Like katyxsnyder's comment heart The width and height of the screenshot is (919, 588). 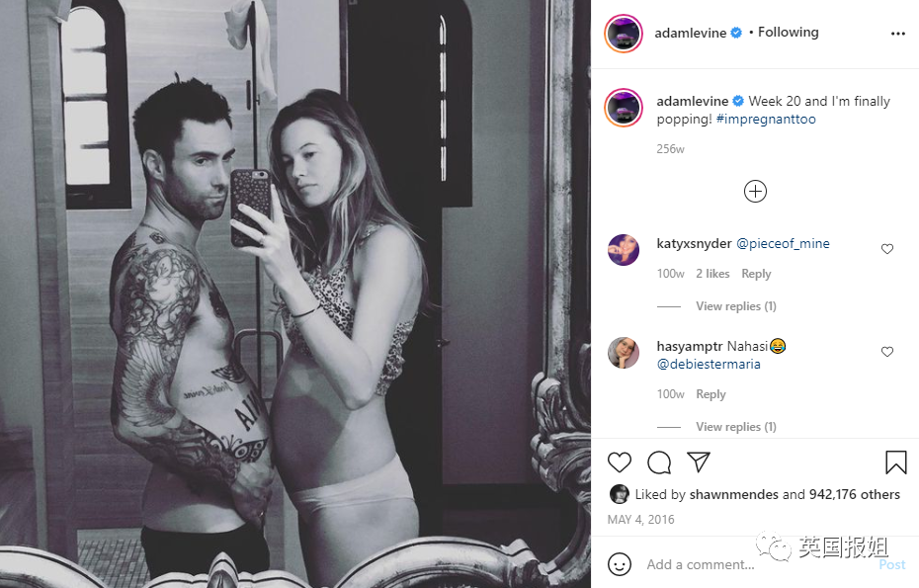887,249
